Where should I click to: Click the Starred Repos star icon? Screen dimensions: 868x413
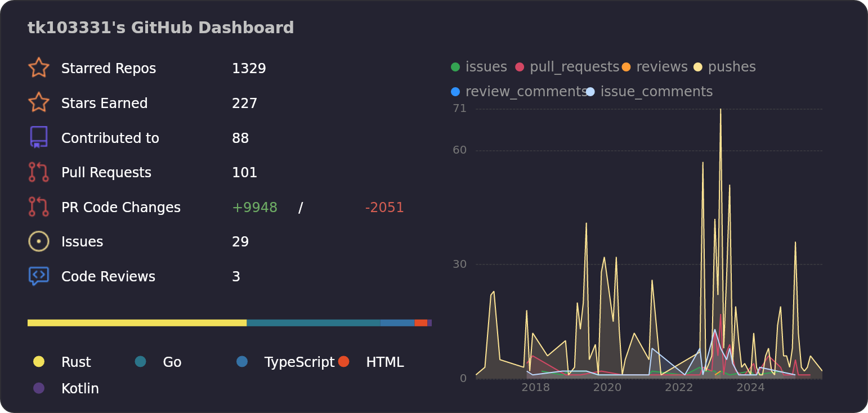(x=38, y=68)
